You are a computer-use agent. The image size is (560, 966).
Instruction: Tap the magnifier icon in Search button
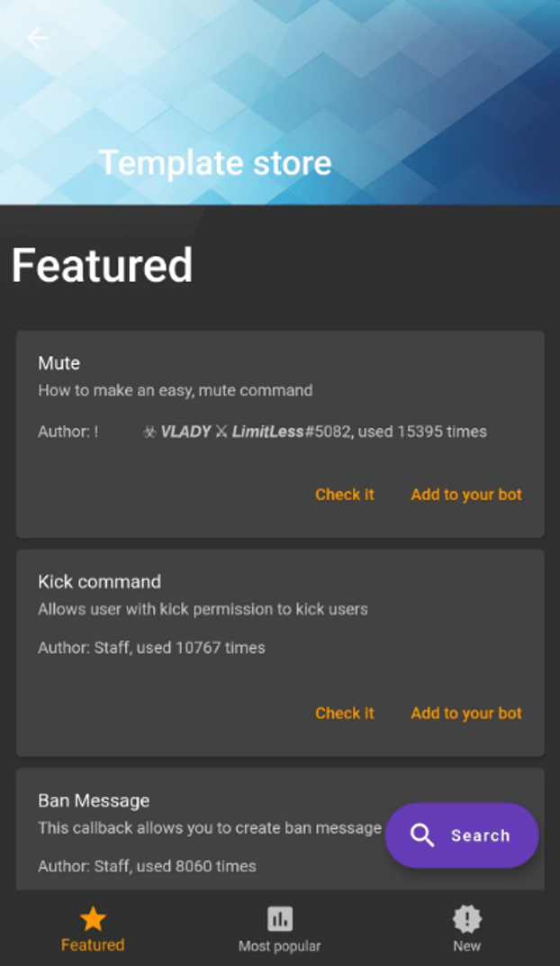pos(422,835)
